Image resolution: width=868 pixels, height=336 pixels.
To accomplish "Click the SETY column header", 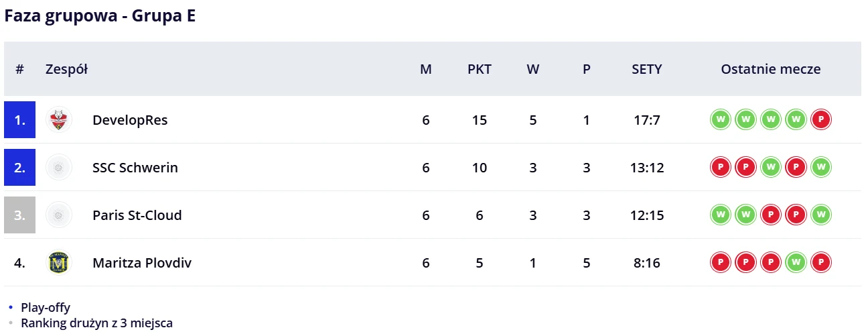I will [646, 69].
